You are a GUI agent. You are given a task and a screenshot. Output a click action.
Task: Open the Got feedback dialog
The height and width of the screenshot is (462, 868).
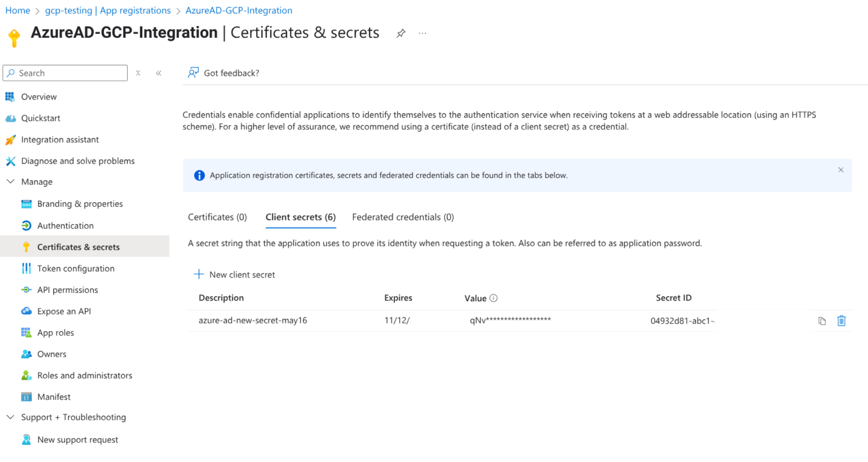coord(223,73)
